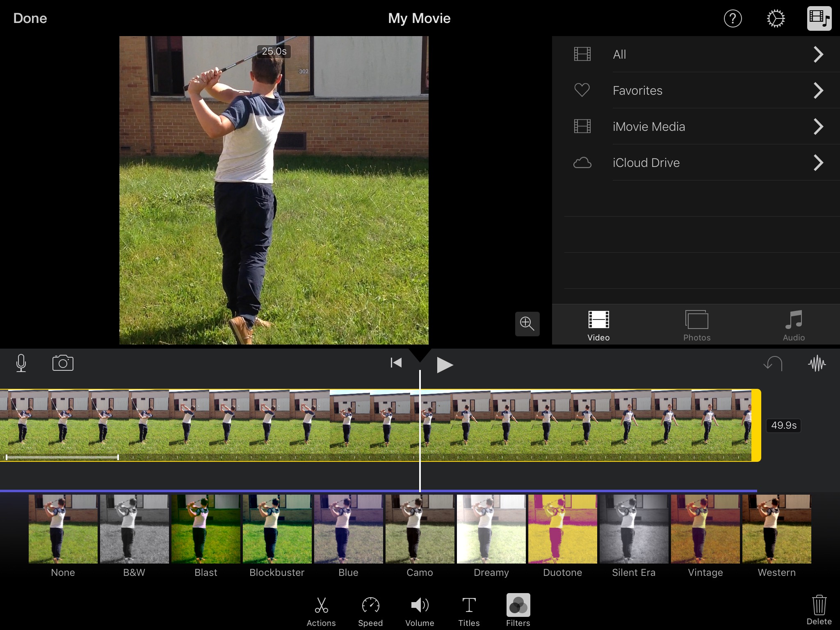Viewport: 840px width, 630px height.
Task: Toggle the audio waveform display icon
Action: point(817,363)
